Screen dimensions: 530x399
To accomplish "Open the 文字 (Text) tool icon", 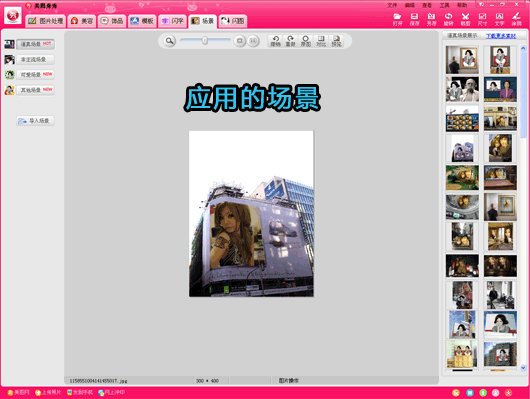I will (x=499, y=19).
